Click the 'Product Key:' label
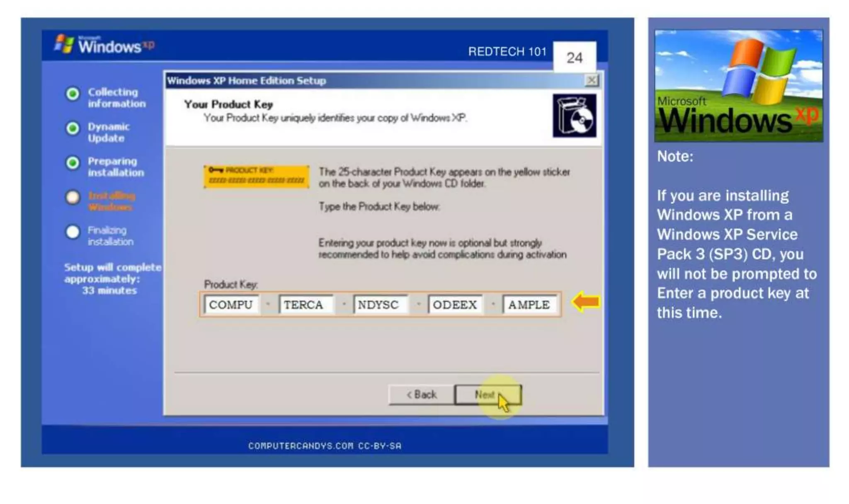 [230, 284]
